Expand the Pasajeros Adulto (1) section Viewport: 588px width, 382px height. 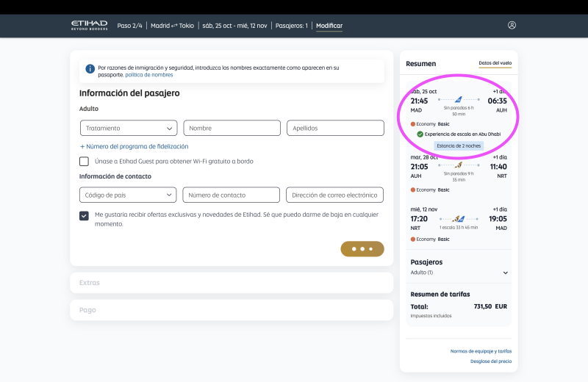pyautogui.click(x=505, y=273)
